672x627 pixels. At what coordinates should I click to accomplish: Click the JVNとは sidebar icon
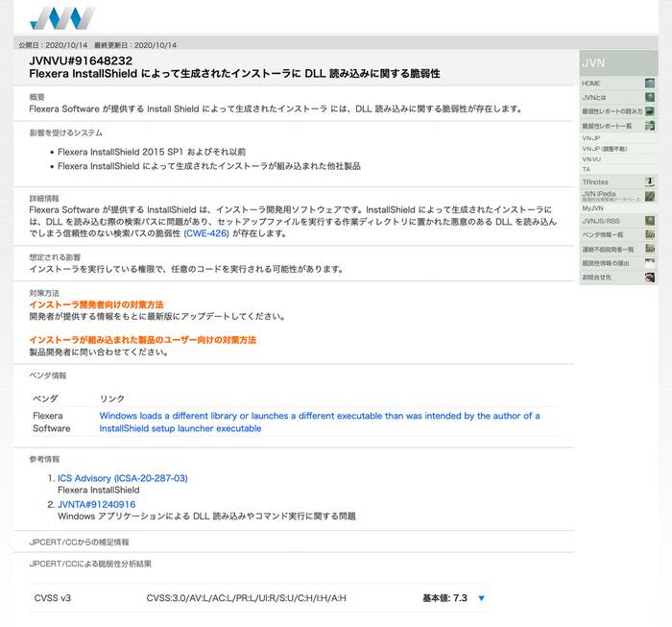point(650,97)
